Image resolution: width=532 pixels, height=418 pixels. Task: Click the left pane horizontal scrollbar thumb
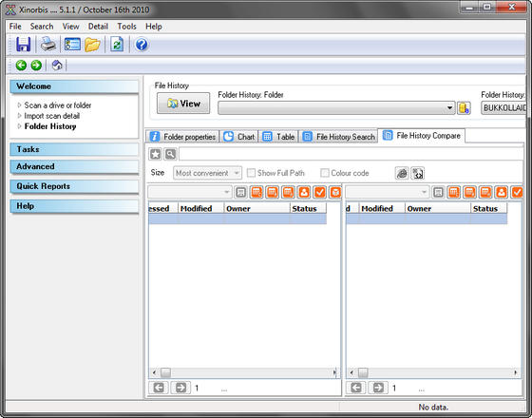(x=165, y=372)
